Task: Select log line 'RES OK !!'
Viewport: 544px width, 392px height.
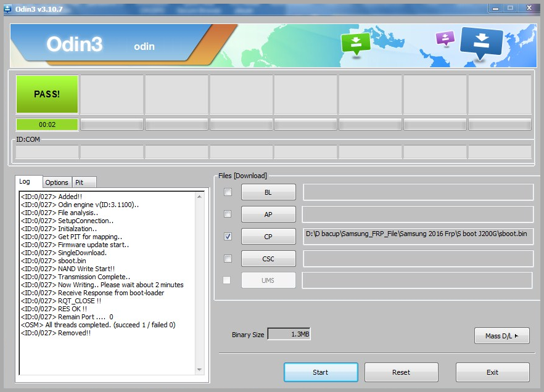Action: (54, 309)
